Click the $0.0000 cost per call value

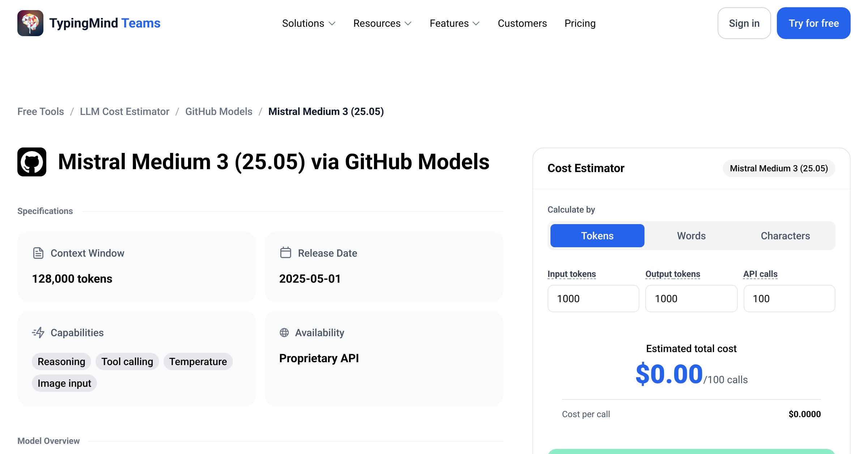click(805, 414)
